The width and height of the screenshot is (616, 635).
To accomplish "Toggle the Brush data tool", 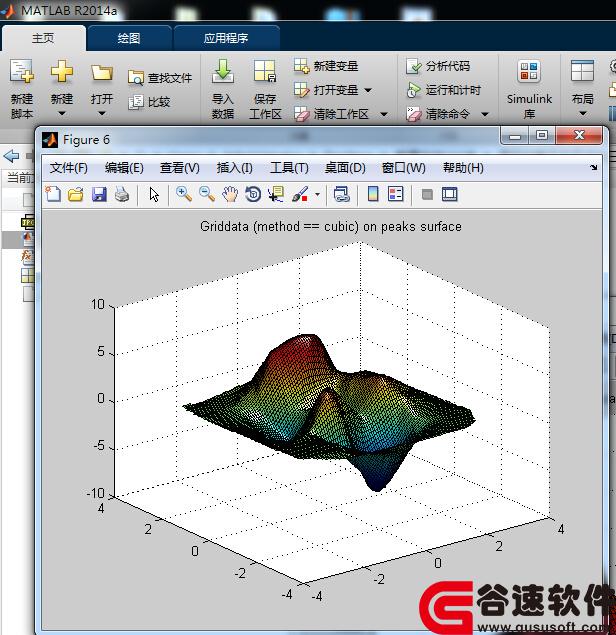I will click(300, 194).
